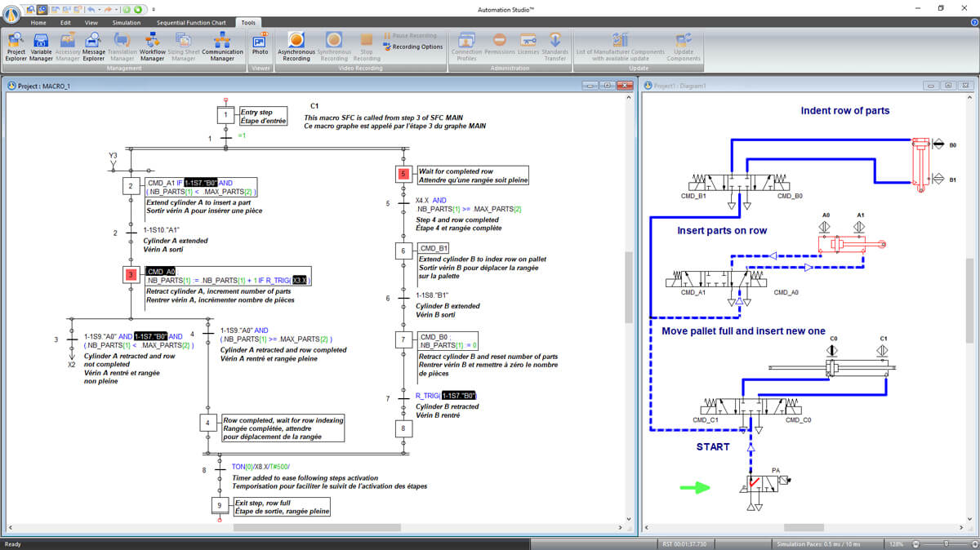Viewport: 980px width, 550px height.
Task: Open Recording Options
Action: point(413,47)
